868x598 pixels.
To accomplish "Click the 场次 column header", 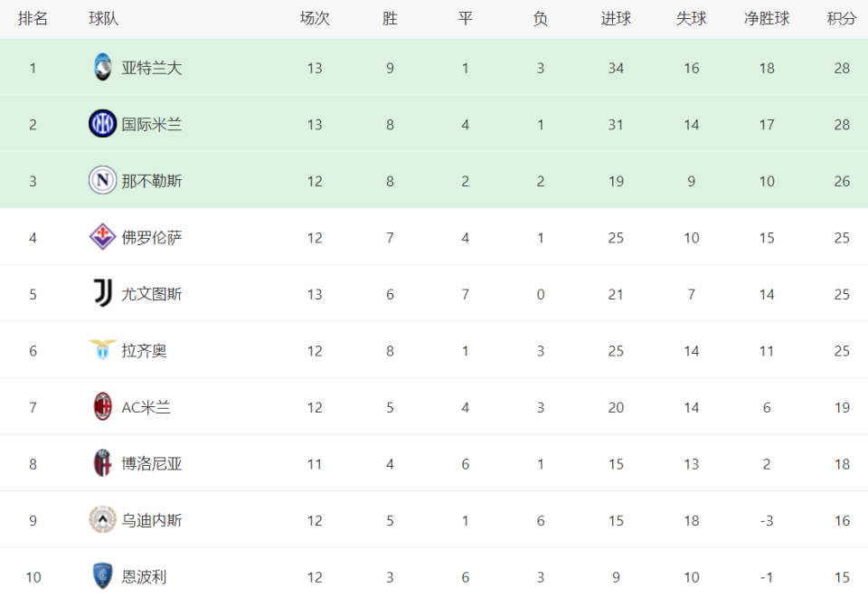I will [315, 19].
